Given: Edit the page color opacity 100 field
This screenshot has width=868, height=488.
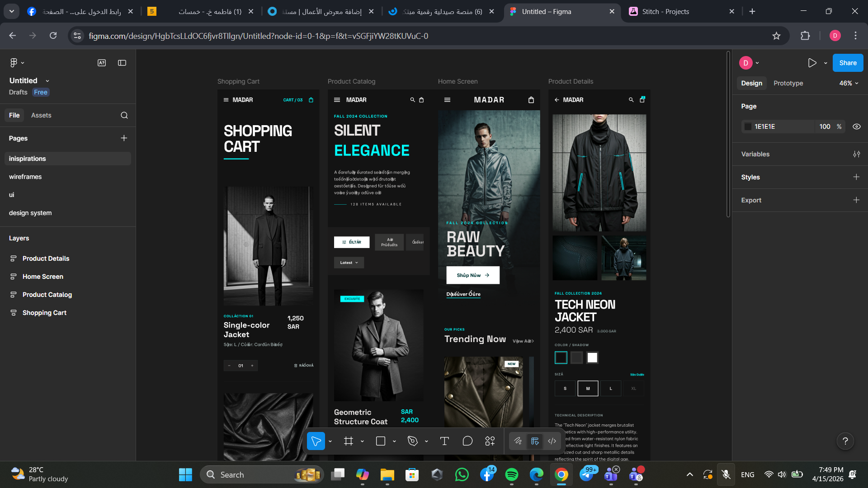Looking at the screenshot, I should pos(825,127).
